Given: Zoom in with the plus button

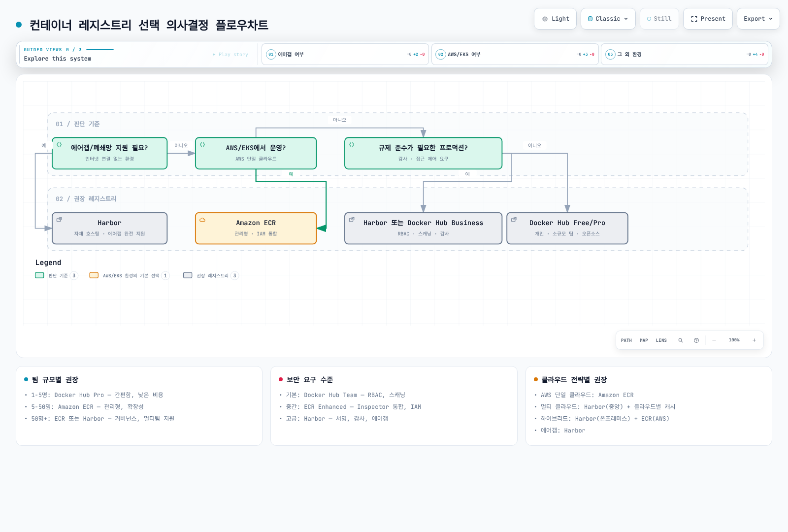Looking at the screenshot, I should click(754, 340).
